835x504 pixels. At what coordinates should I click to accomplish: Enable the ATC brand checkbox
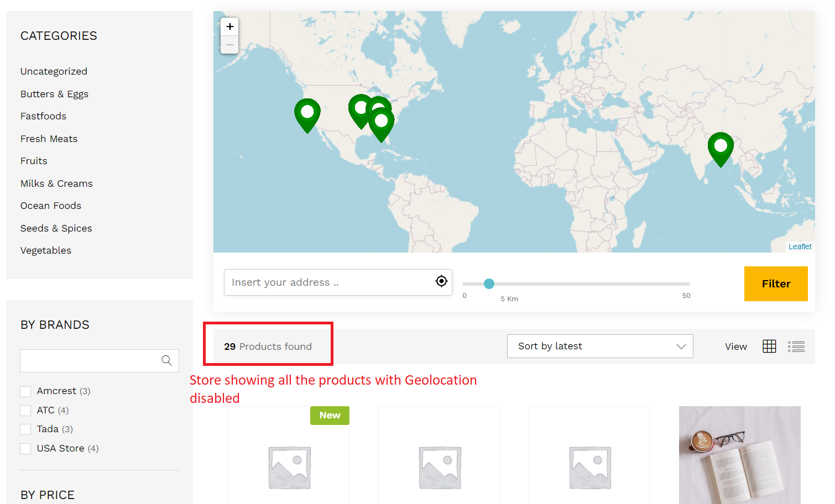point(25,410)
